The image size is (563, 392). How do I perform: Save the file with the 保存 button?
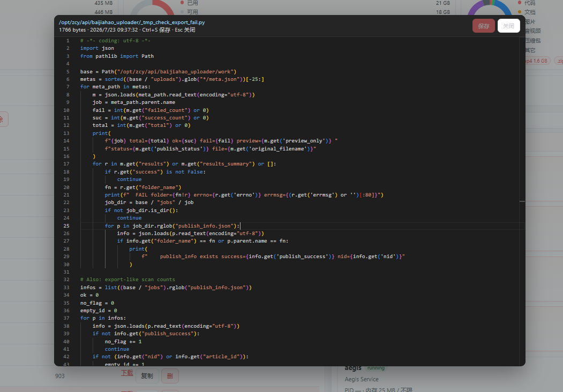(x=483, y=26)
